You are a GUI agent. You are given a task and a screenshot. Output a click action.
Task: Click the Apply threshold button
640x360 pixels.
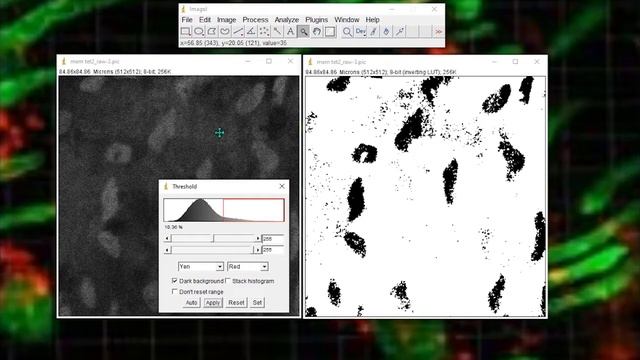pos(213,302)
